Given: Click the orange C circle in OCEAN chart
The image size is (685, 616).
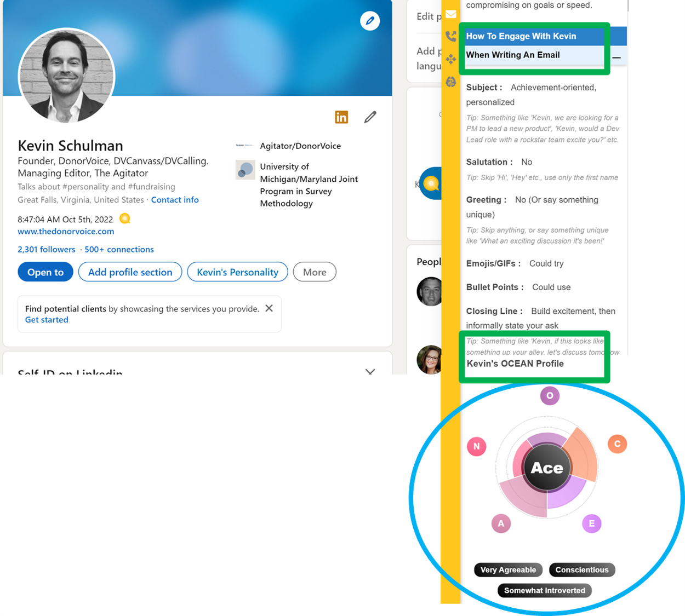Looking at the screenshot, I should click(x=617, y=444).
